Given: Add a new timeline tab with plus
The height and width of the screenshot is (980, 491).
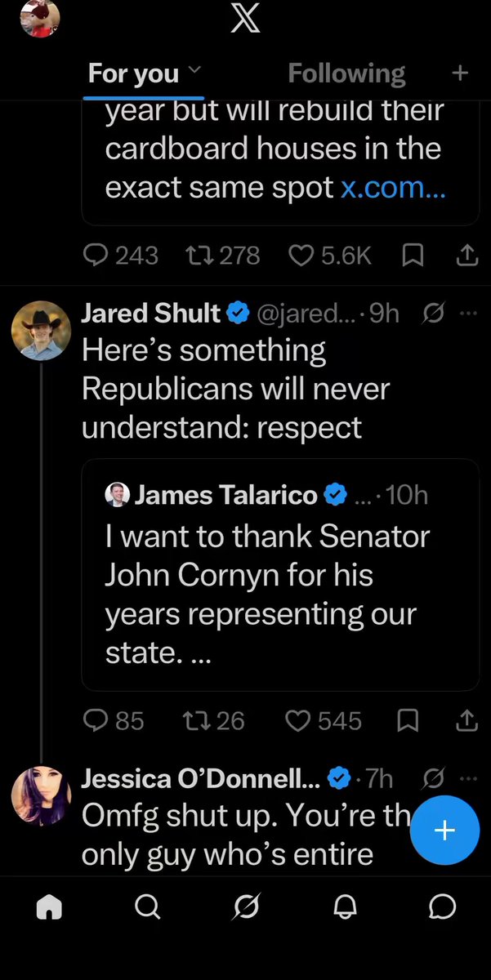Looking at the screenshot, I should (460, 73).
